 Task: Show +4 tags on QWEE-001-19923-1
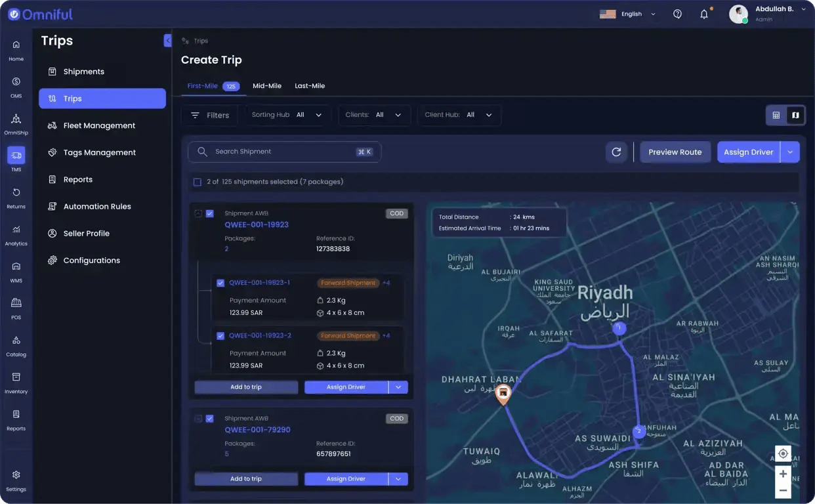[386, 283]
